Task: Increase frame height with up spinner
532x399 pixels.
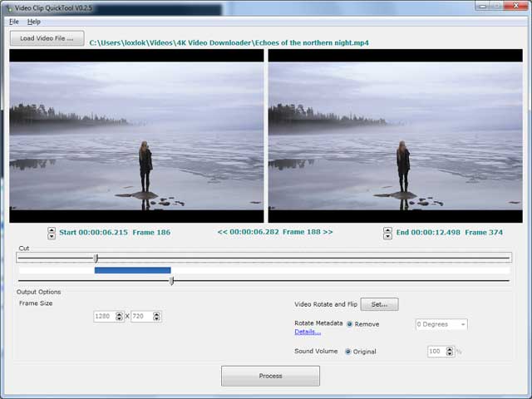Action: pyautogui.click(x=156, y=314)
